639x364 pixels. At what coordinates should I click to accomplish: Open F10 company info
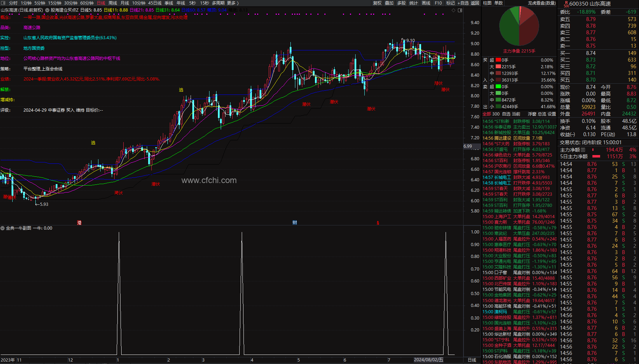[438, 3]
